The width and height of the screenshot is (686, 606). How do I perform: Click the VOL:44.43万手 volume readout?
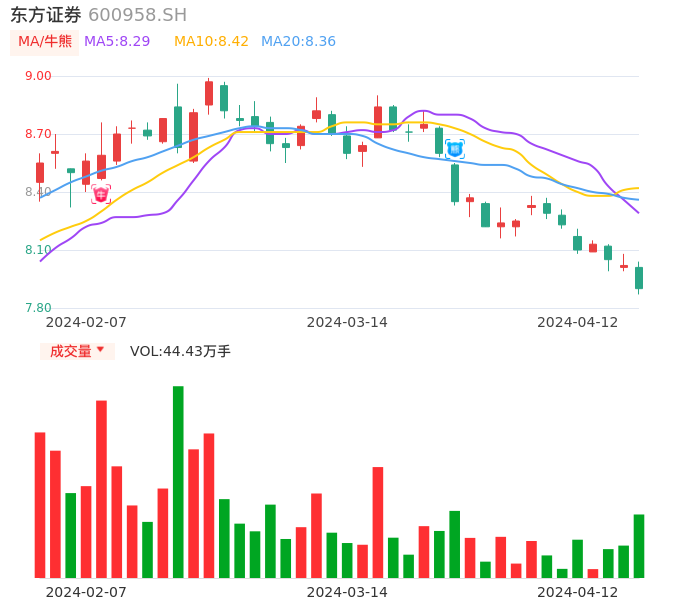coord(180,351)
